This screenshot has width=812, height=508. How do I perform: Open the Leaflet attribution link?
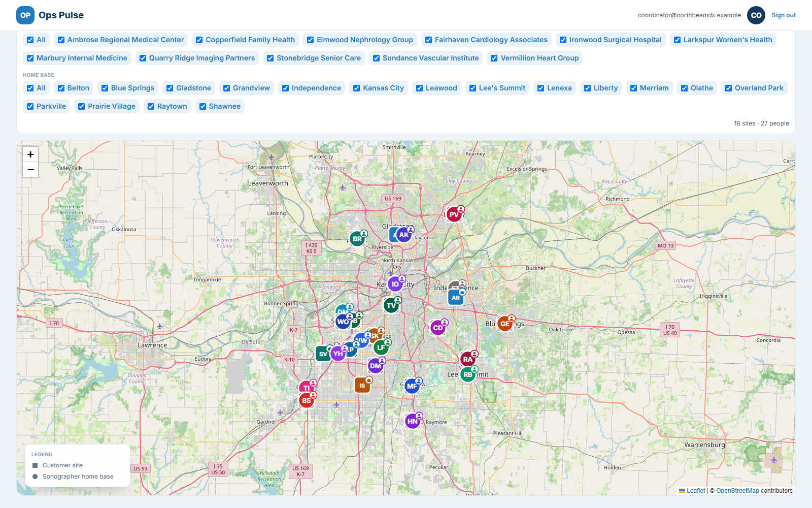tap(692, 491)
